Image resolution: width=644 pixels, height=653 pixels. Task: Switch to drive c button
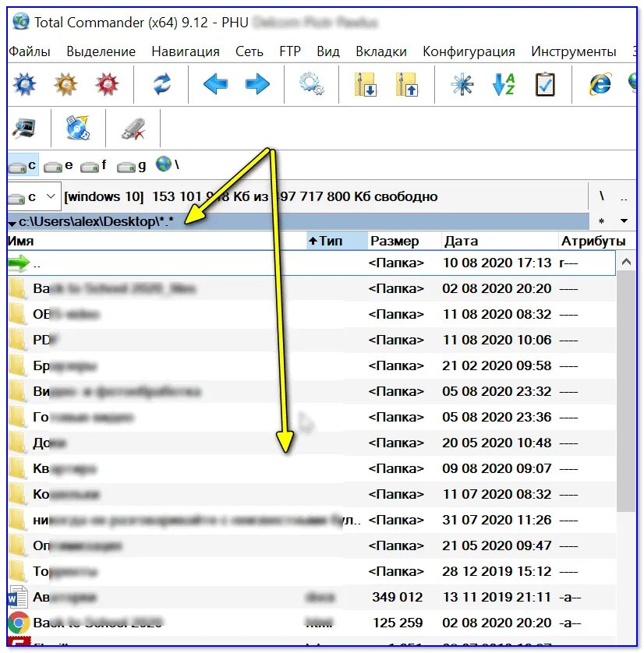pos(23,166)
